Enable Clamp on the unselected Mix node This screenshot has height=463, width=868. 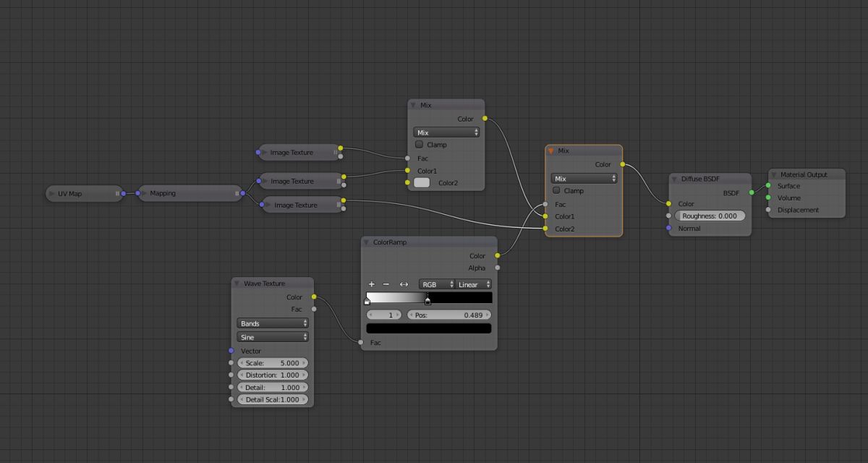(x=419, y=145)
